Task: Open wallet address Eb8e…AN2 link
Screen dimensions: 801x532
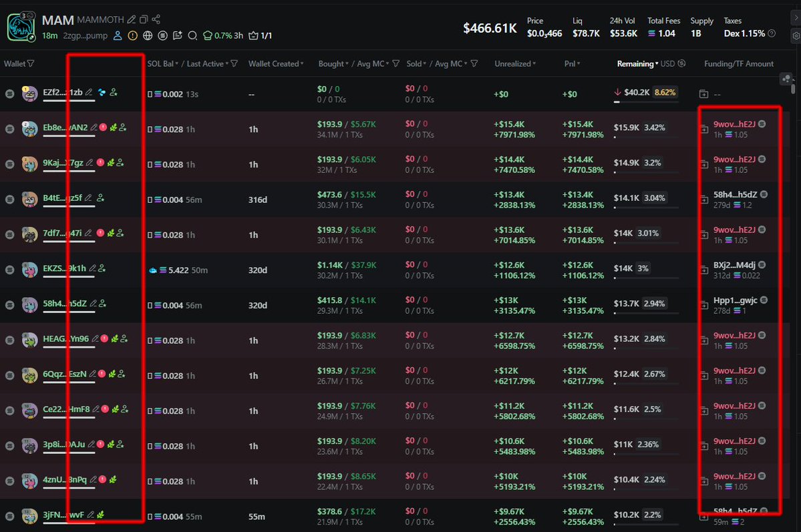Action: coord(65,127)
